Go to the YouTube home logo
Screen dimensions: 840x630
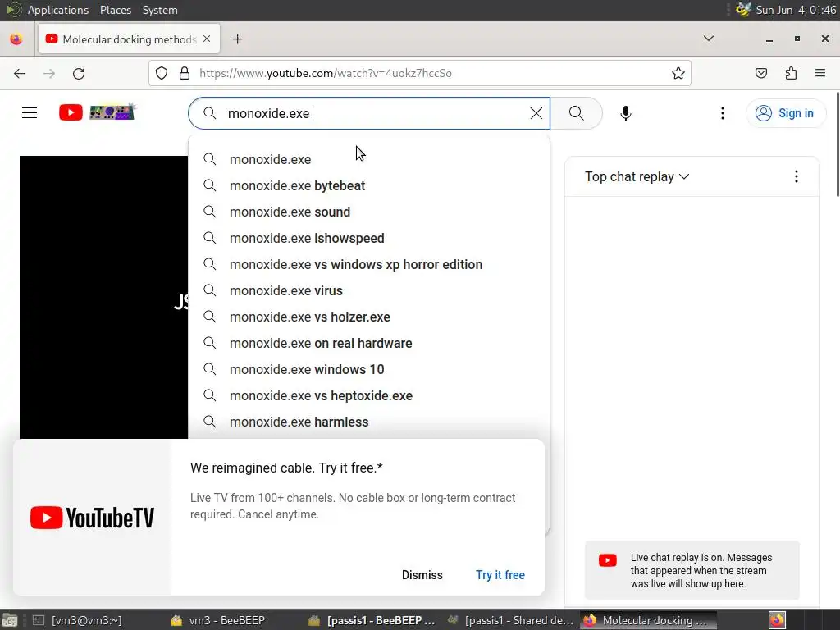(97, 112)
